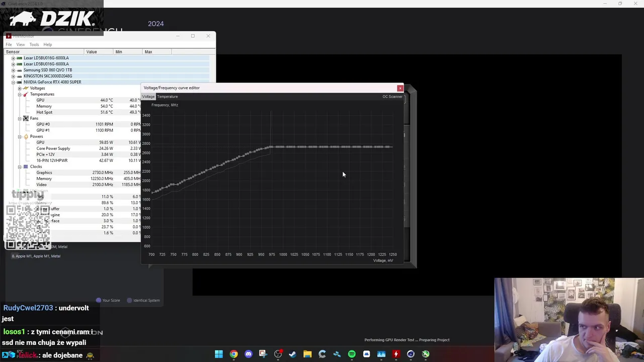Switch to the Temperature tab in curve editor
Viewport: 644px width, 362px height.
[x=167, y=97]
